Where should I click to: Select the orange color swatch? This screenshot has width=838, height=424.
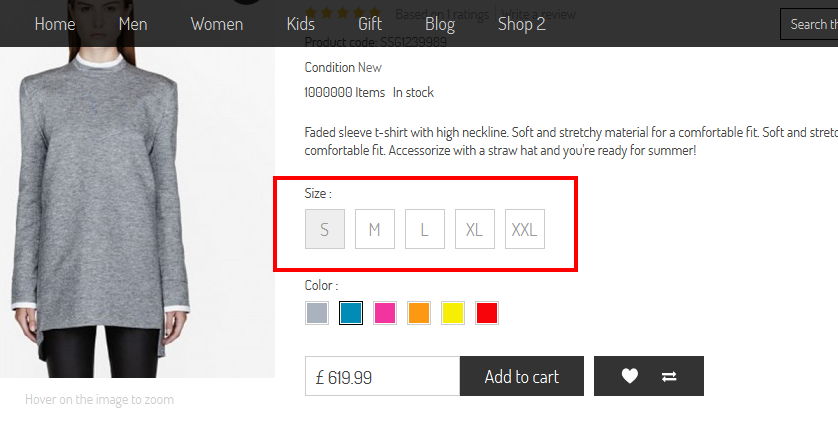tap(419, 313)
